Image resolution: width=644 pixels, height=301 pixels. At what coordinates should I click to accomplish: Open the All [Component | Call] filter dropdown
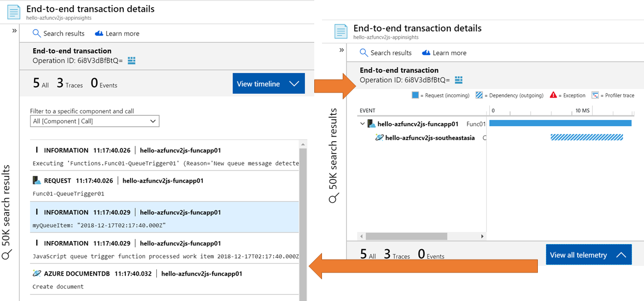coord(153,121)
